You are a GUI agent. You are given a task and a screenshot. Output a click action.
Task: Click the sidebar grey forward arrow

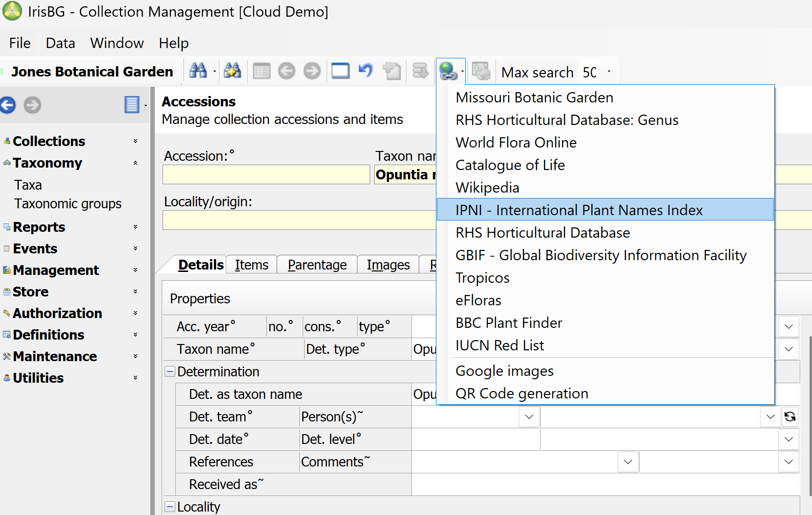32,105
